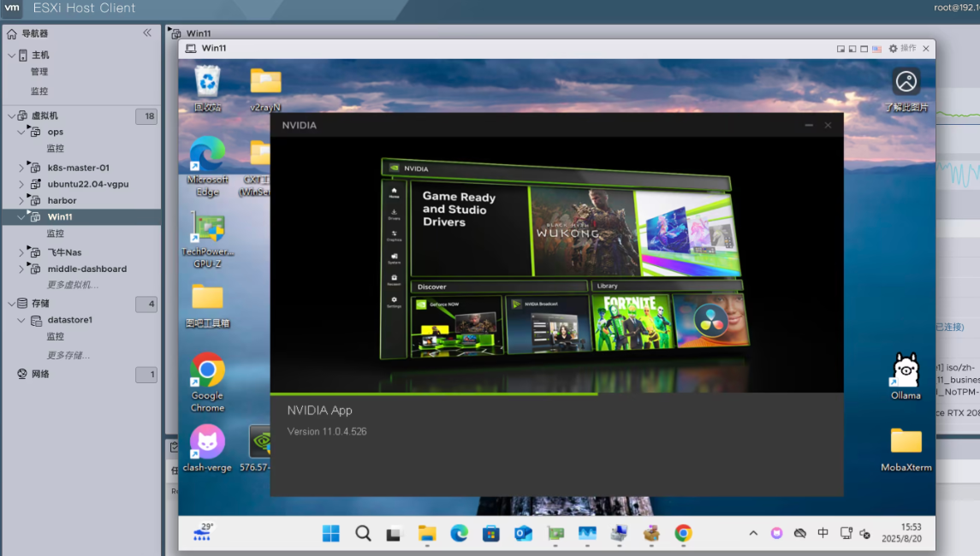Click the muted volume tray icon
The height and width of the screenshot is (556, 980).
tap(865, 533)
